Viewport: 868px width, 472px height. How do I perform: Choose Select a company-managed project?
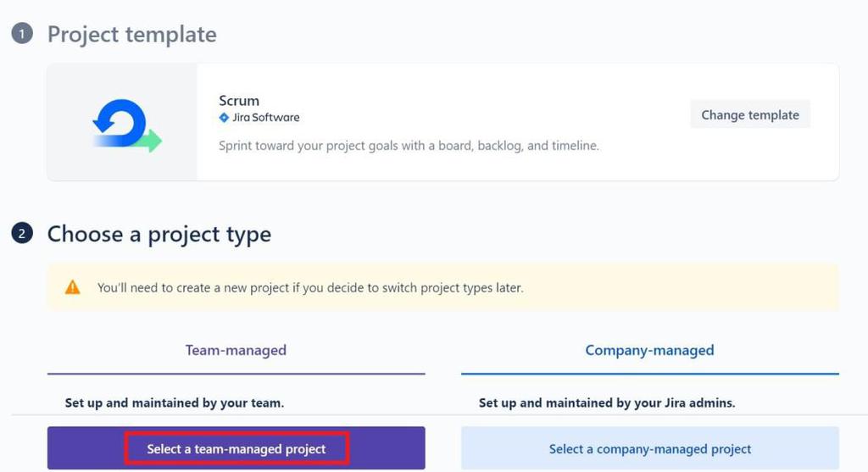[x=649, y=448]
